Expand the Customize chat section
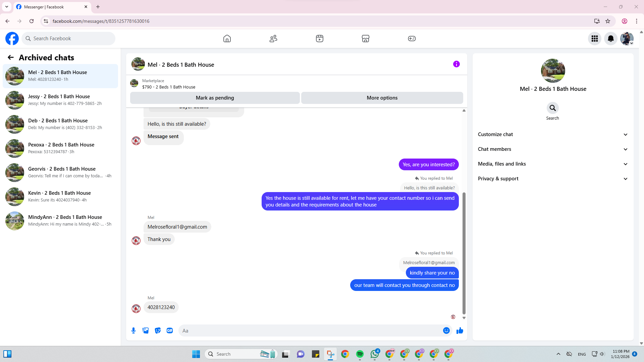 (x=552, y=134)
